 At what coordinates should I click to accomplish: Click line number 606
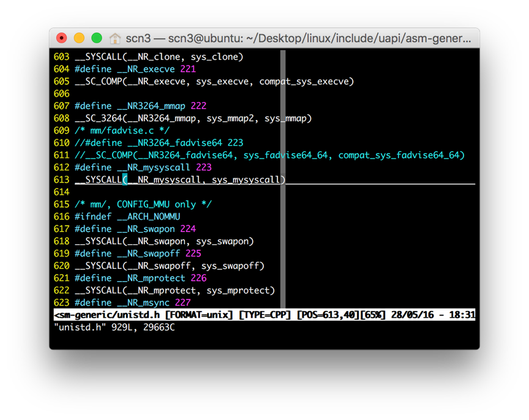coord(61,94)
